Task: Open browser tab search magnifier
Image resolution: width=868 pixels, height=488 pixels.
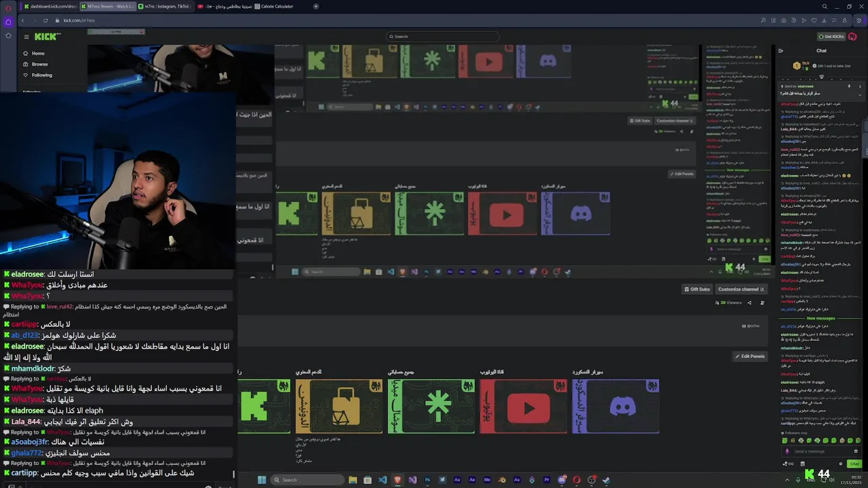Action: point(825,6)
